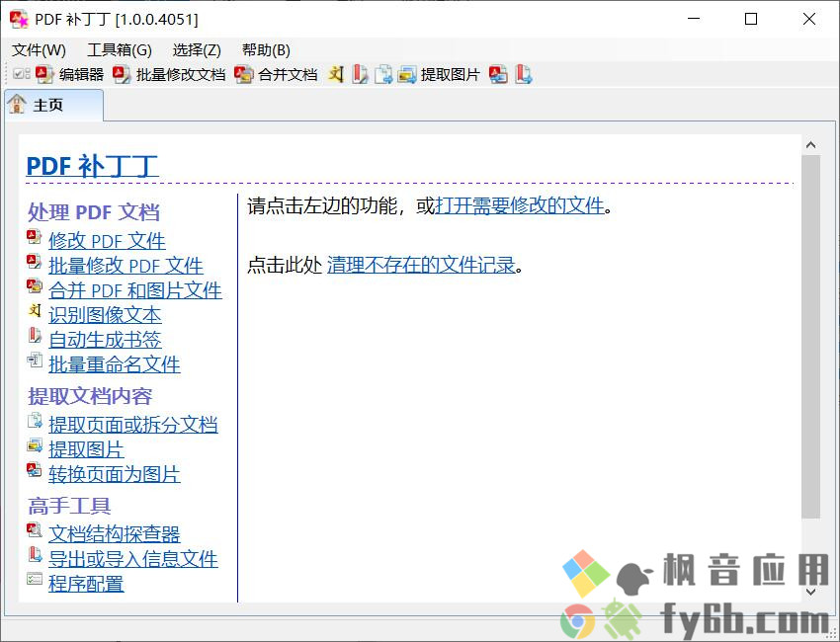Viewport: 840px width, 642px height.
Task: Click the auto bookmark toolbar icon
Action: (x=360, y=74)
